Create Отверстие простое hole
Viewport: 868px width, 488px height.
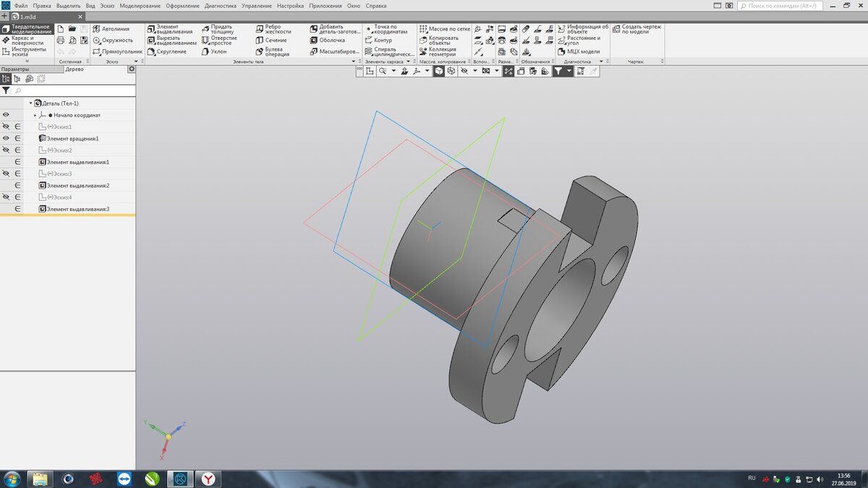coord(218,40)
